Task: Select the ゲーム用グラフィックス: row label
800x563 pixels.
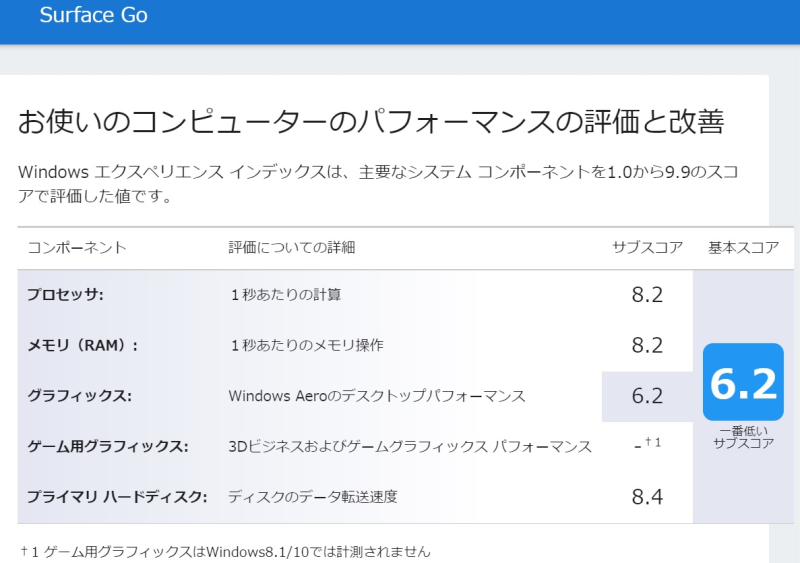Action: click(x=107, y=446)
